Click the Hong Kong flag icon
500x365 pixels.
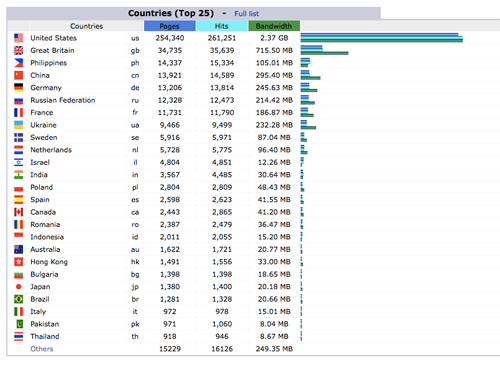click(19, 262)
